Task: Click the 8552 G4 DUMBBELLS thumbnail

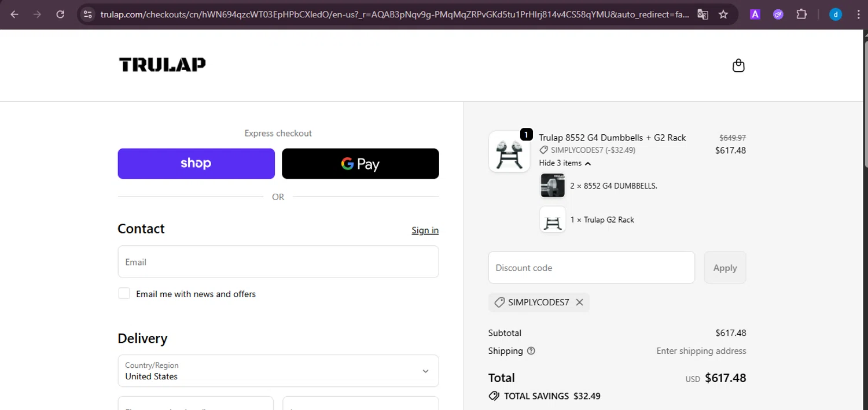Action: click(553, 186)
